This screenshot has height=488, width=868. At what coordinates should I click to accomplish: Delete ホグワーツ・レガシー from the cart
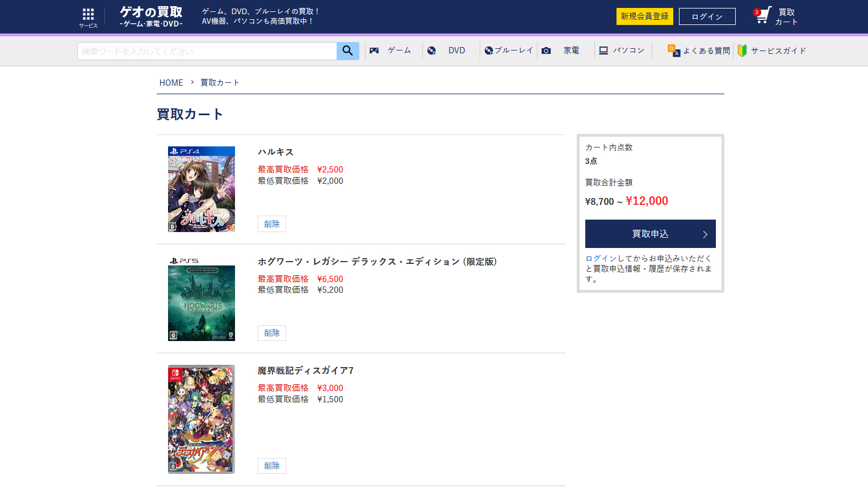tap(272, 333)
